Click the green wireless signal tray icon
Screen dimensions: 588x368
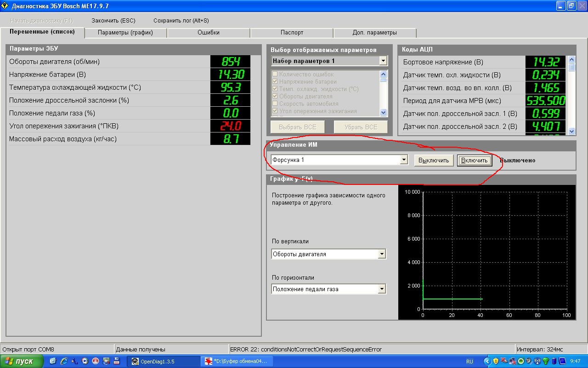546,361
